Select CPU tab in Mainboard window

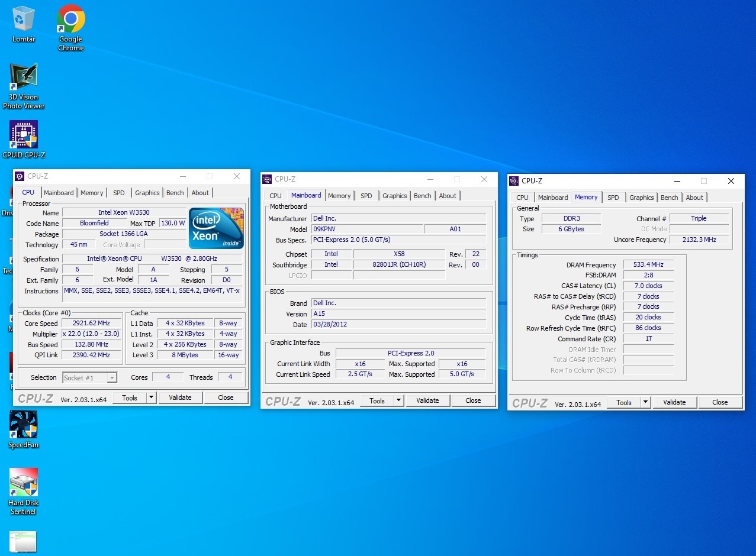pos(276,196)
